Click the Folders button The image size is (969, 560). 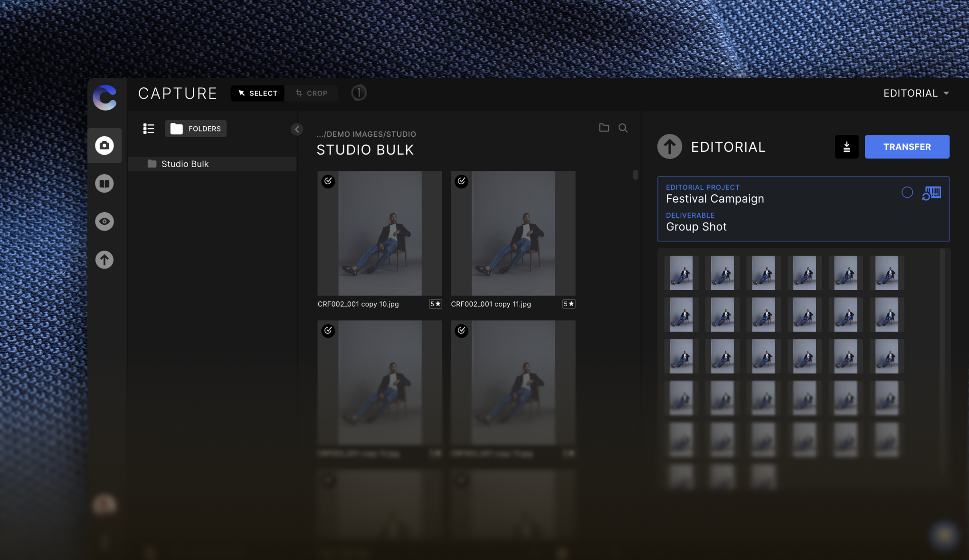196,129
